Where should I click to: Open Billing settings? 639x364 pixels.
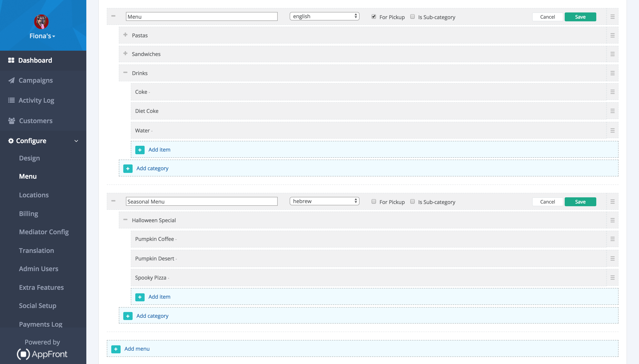28,214
